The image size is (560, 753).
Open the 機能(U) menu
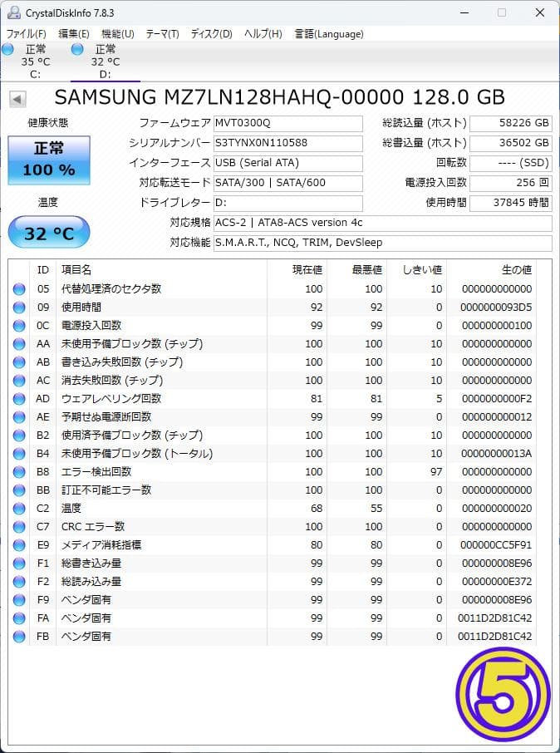[x=118, y=34]
